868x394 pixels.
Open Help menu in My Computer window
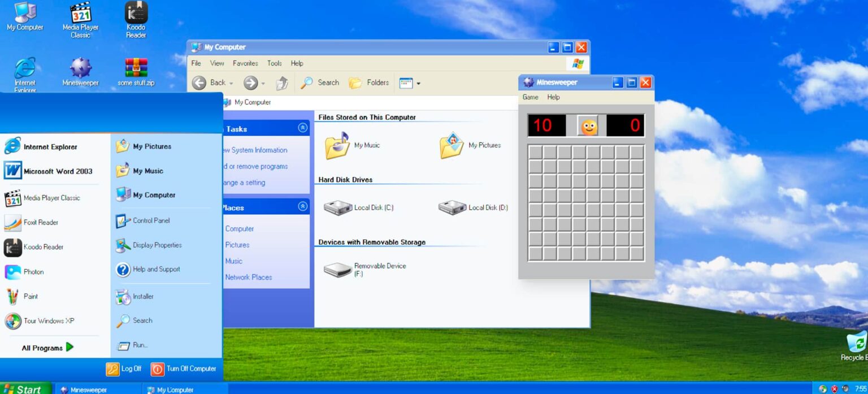[x=297, y=63]
